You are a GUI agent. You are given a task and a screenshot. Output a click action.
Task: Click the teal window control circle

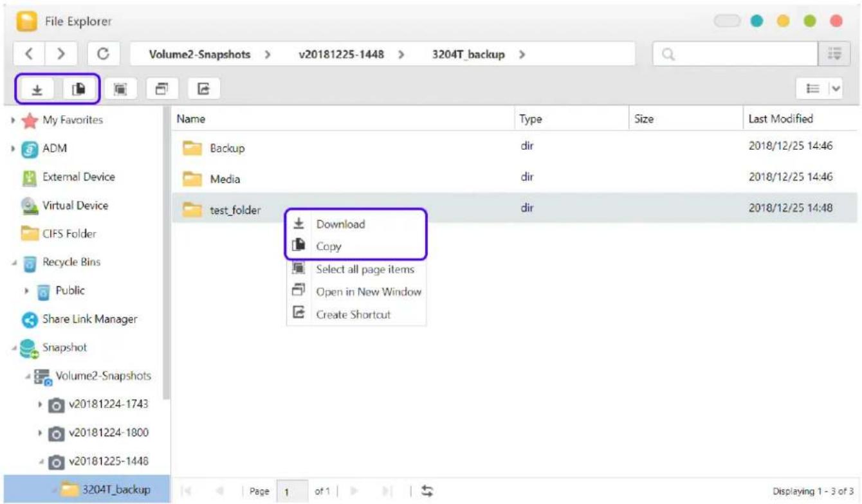[x=757, y=21]
